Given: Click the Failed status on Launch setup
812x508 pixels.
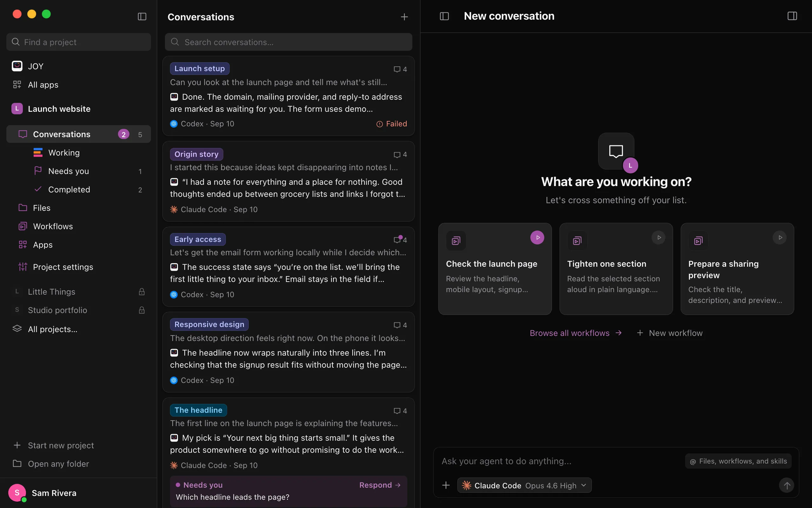Looking at the screenshot, I should click(x=392, y=124).
